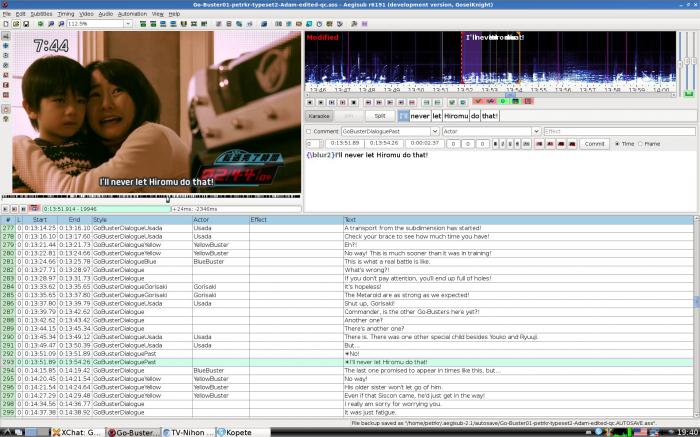Open the Actor dropdown

click(536, 131)
